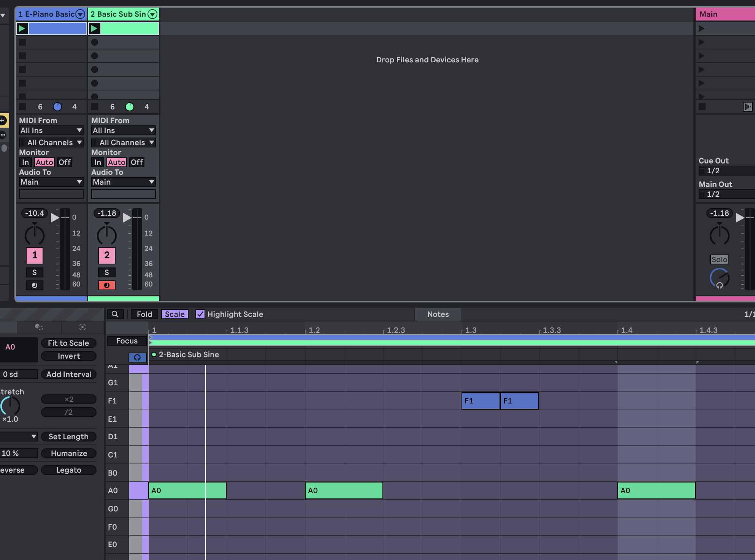
Task: Launch the E-Piano Basic clip play button
Action: (22, 28)
